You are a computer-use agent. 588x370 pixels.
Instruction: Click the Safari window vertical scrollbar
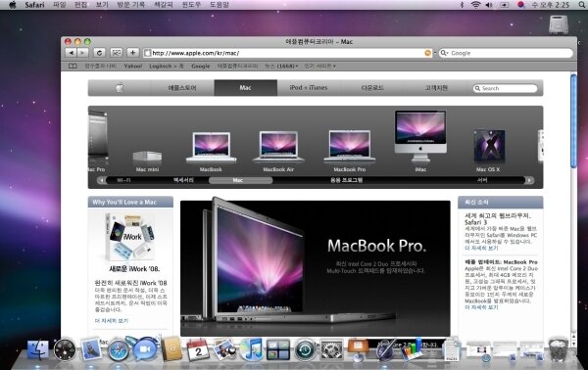(x=573, y=121)
